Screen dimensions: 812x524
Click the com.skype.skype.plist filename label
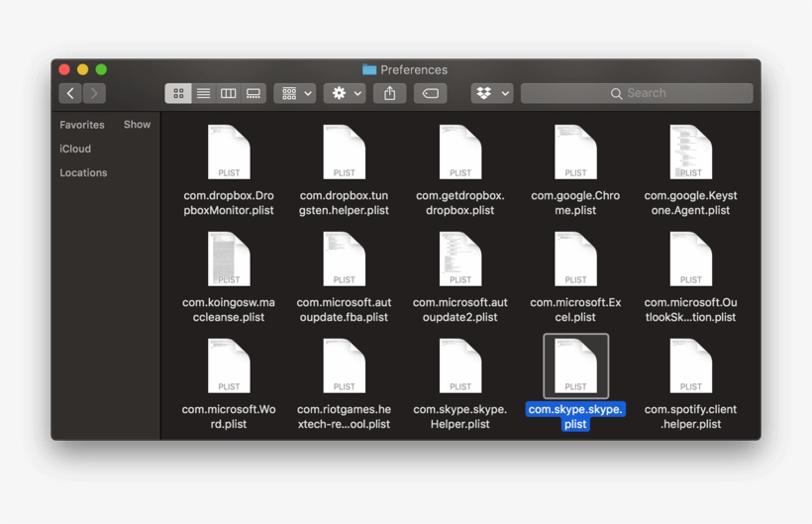(x=575, y=416)
